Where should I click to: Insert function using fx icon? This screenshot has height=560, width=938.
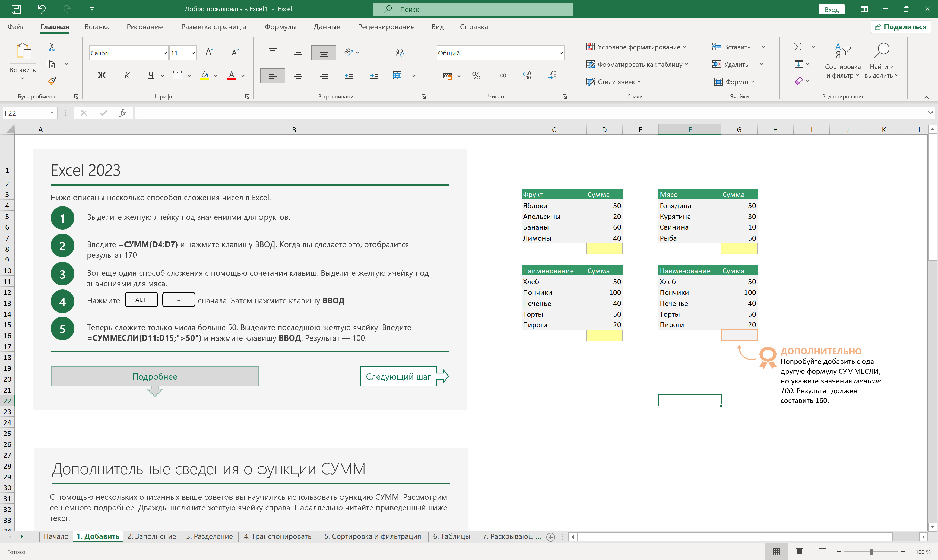click(122, 113)
